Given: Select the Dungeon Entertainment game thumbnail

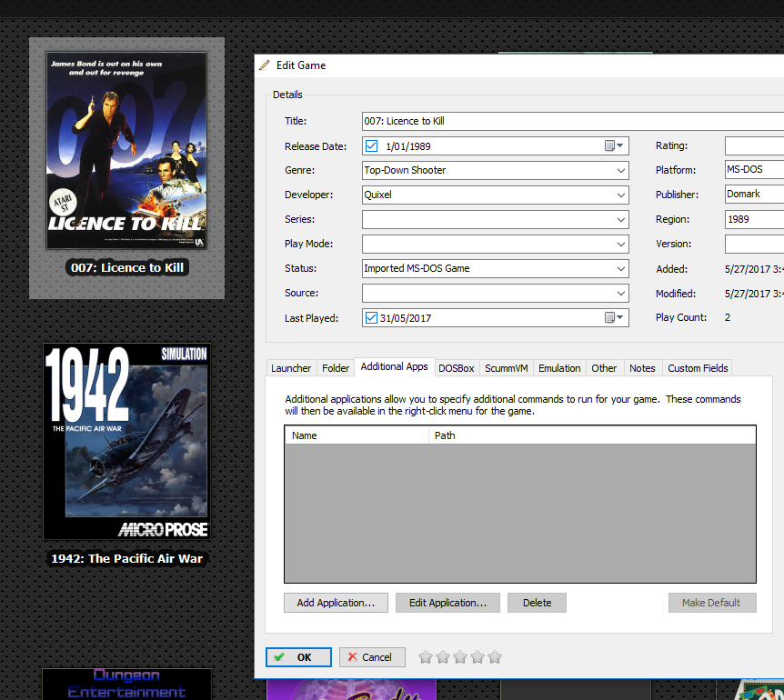Looking at the screenshot, I should pos(126,684).
